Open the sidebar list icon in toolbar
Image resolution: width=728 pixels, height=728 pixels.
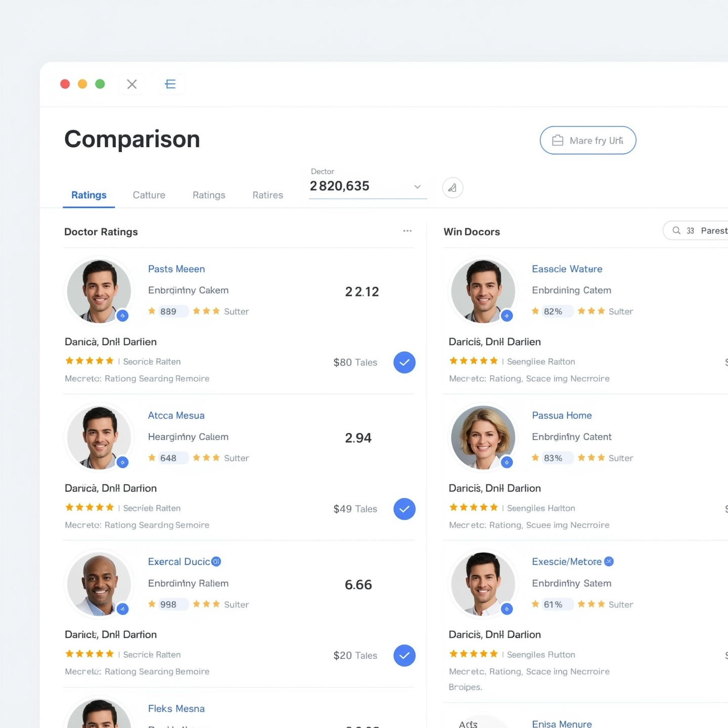click(171, 84)
